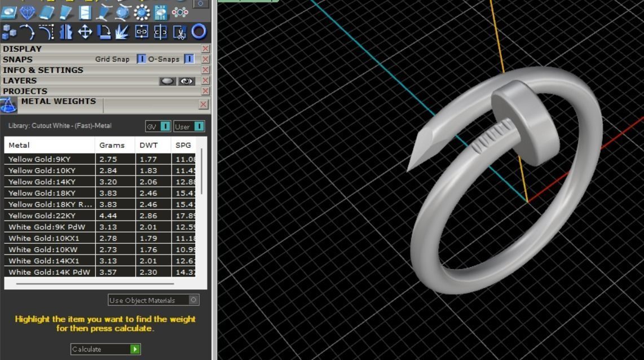Click the Layers oval shading toggle
Image resolution: width=644 pixels, height=360 pixels.
(167, 81)
